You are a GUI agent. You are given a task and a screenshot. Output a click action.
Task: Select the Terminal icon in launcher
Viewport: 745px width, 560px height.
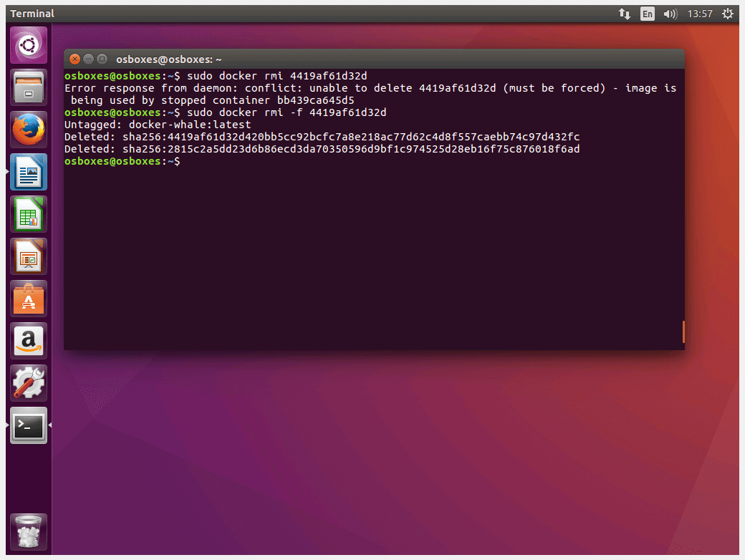(x=29, y=425)
